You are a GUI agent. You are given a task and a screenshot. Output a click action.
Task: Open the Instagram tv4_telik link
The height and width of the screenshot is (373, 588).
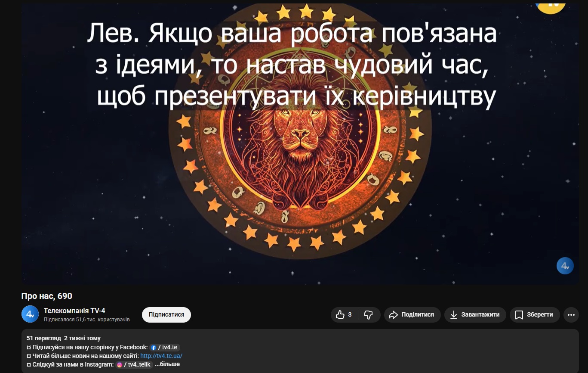tap(134, 364)
